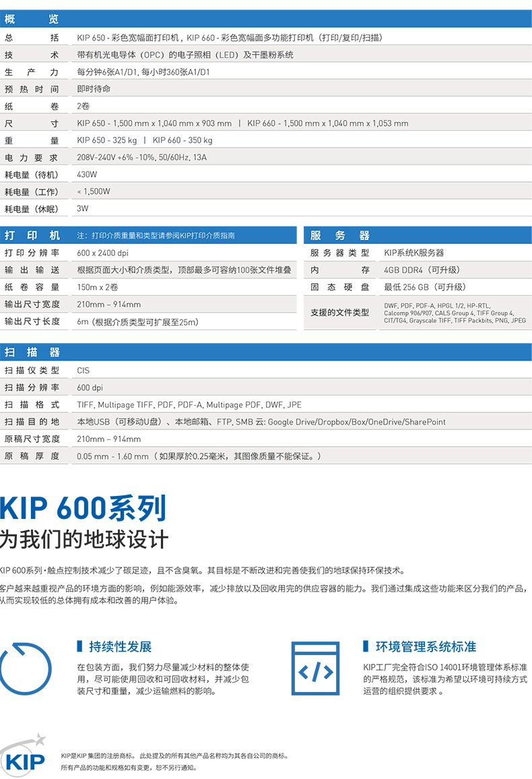Click the 扫描仪类型 label

tap(32, 371)
